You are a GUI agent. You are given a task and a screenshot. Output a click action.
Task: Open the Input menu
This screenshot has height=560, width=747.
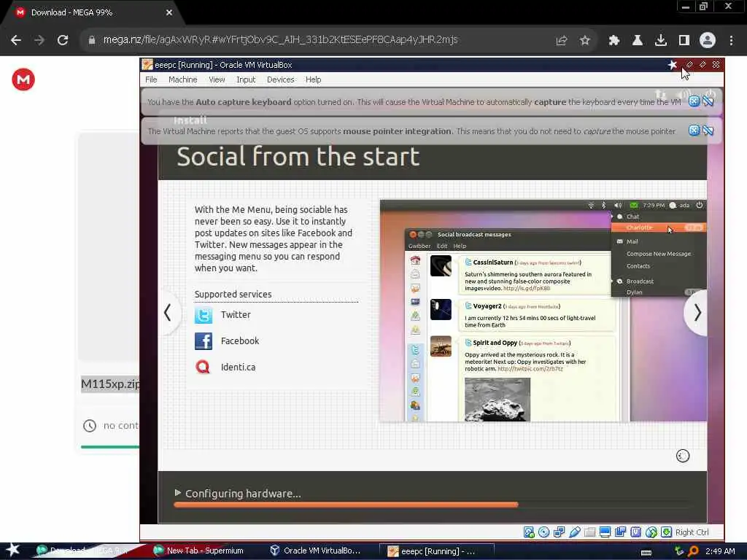tap(246, 79)
